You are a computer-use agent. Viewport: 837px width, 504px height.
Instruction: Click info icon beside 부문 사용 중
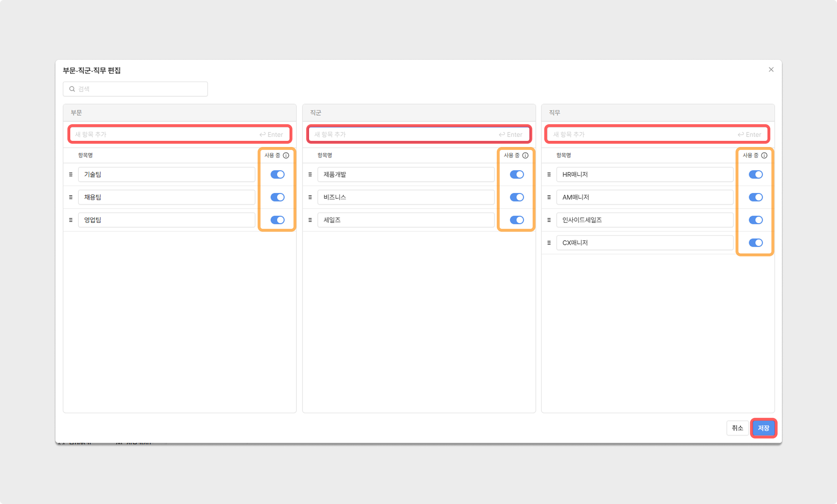(x=286, y=155)
